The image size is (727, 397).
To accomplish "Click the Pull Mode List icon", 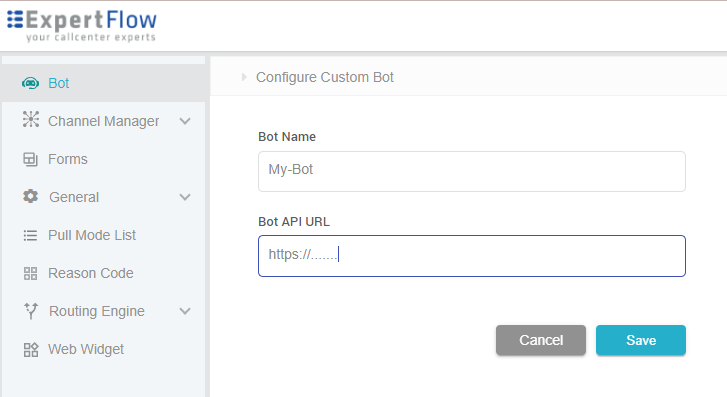I will [31, 236].
